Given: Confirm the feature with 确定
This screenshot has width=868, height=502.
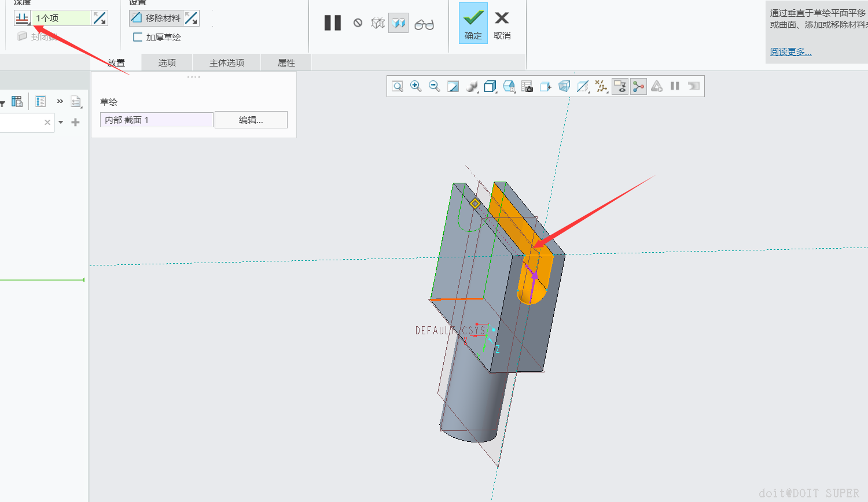Looking at the screenshot, I should (x=473, y=24).
